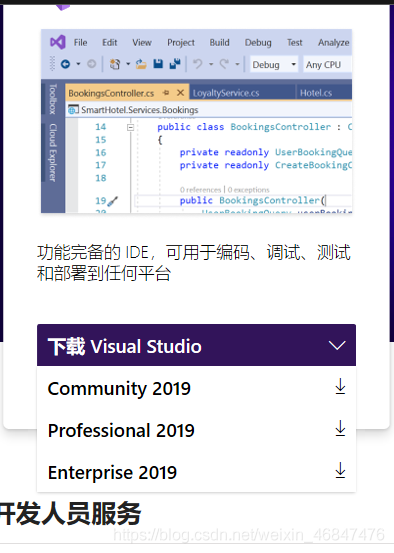Click the project icon beside SmartHotel.Services.Bookings
The width and height of the screenshot is (394, 553).
pyautogui.click(x=73, y=110)
